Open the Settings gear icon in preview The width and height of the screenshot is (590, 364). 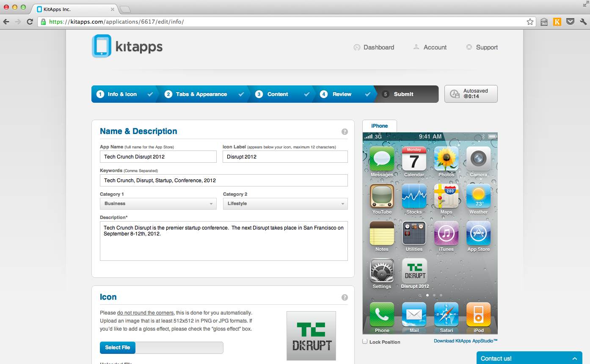pos(382,271)
